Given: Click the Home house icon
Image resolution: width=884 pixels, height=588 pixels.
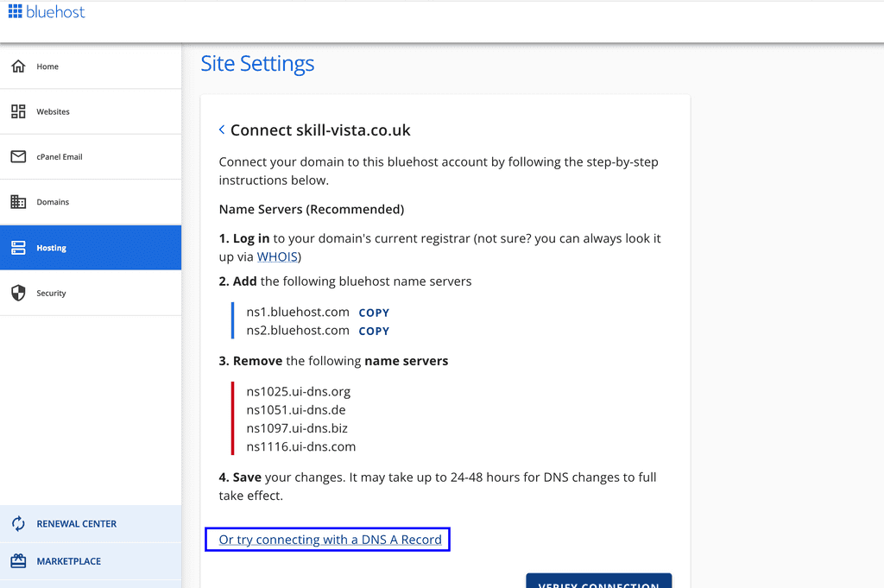Looking at the screenshot, I should click(18, 66).
